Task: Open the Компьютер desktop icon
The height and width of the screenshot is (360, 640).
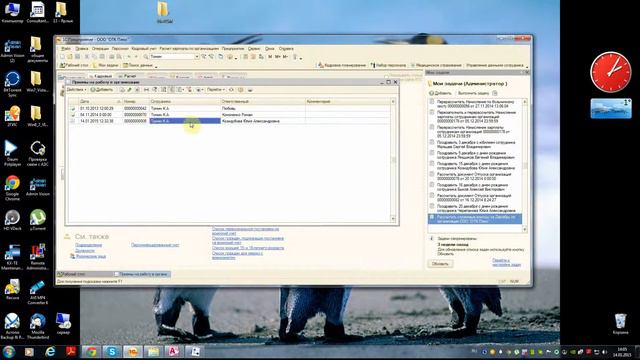Action: [12, 12]
